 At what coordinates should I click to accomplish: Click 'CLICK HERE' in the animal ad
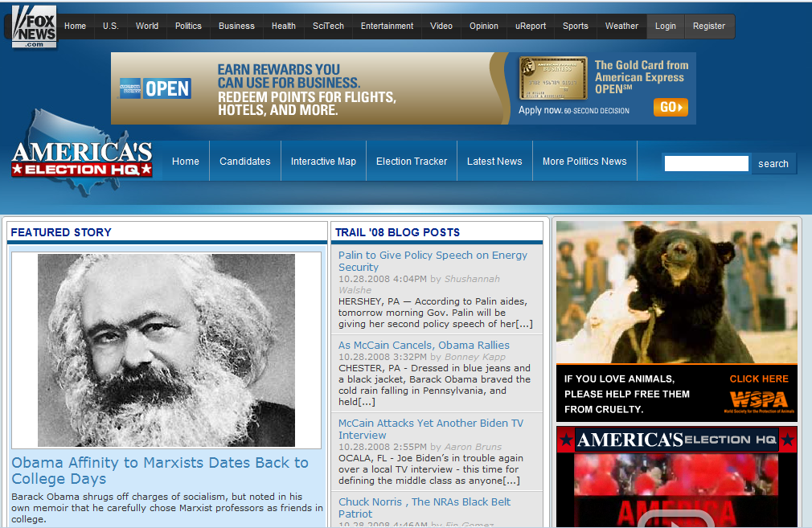tap(759, 379)
